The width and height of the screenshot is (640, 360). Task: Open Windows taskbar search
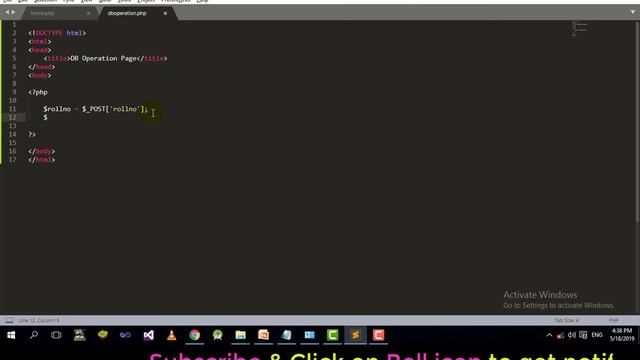tap(34, 335)
